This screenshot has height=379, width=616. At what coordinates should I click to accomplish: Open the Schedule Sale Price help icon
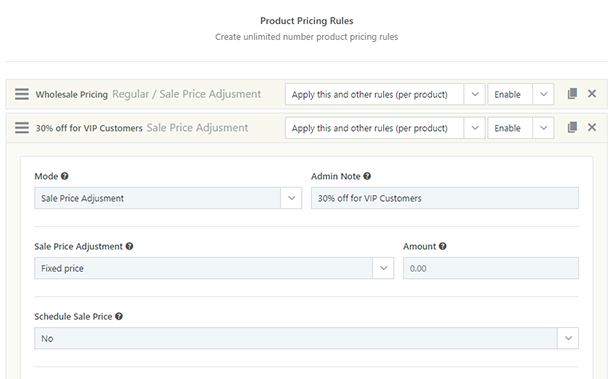[119, 316]
